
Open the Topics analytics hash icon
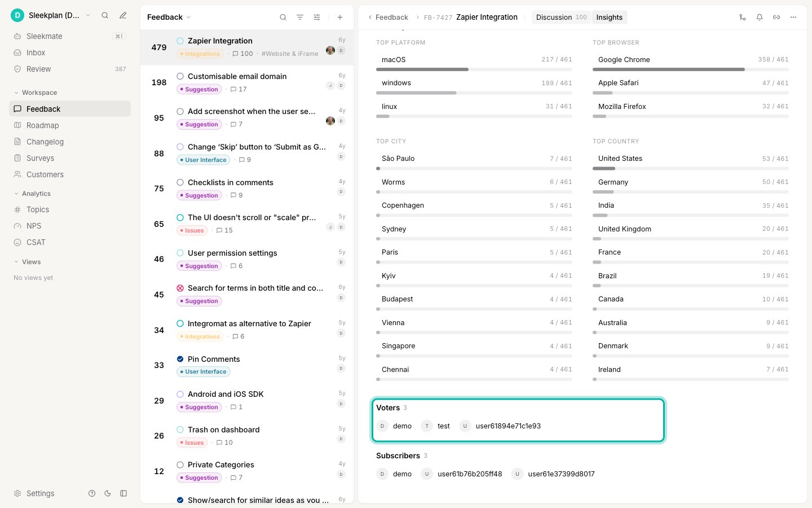click(17, 209)
